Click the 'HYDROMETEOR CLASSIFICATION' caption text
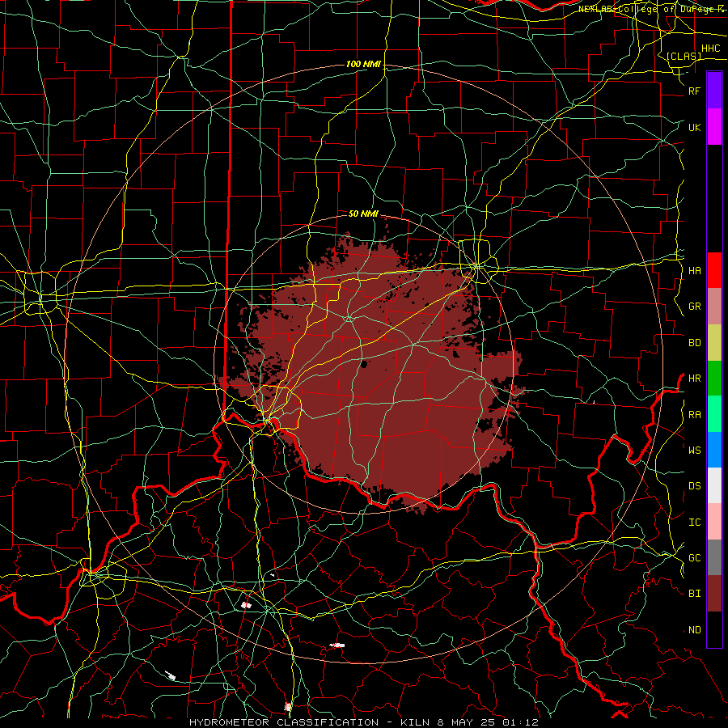The height and width of the screenshot is (728, 728). (x=284, y=722)
